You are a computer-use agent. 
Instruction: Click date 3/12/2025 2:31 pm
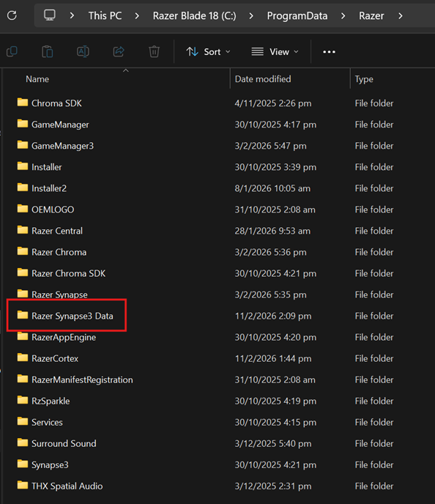tap(273, 486)
